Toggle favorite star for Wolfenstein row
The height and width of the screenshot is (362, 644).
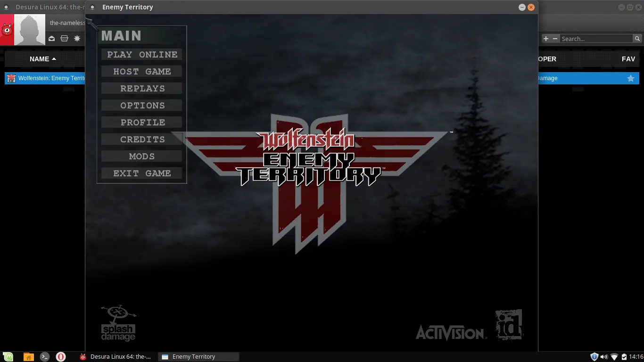631,78
